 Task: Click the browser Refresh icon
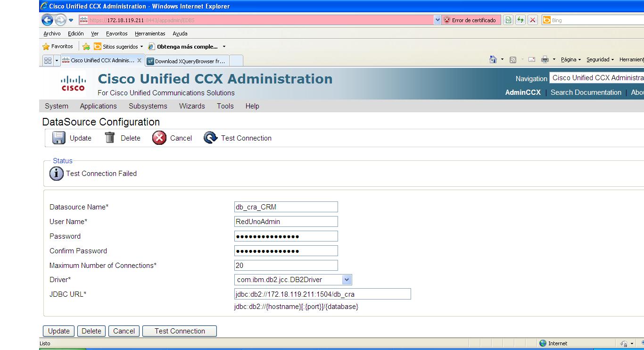pos(520,20)
